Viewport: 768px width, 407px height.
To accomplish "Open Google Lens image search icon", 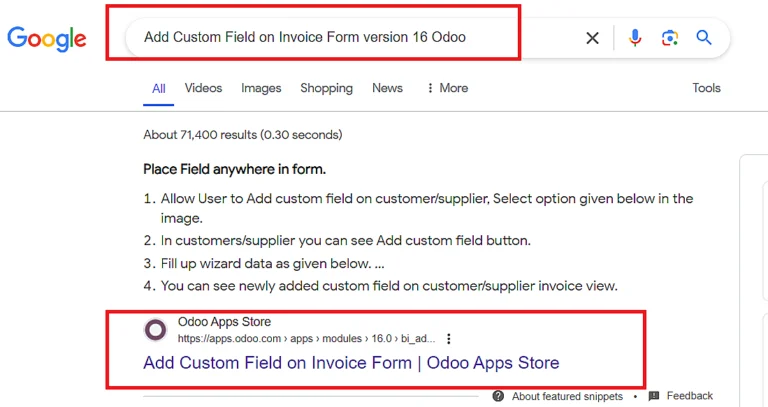I will [670, 38].
